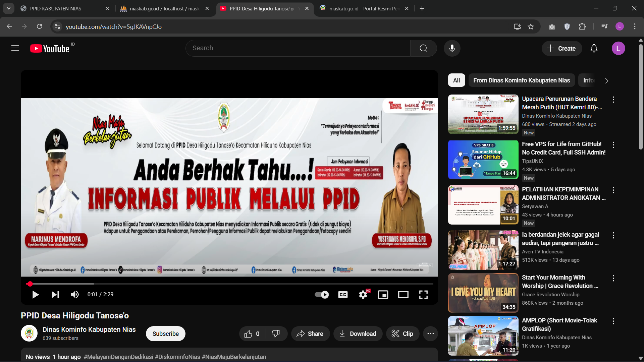Like the video with thumbs up
This screenshot has width=644, height=362.
252,334
